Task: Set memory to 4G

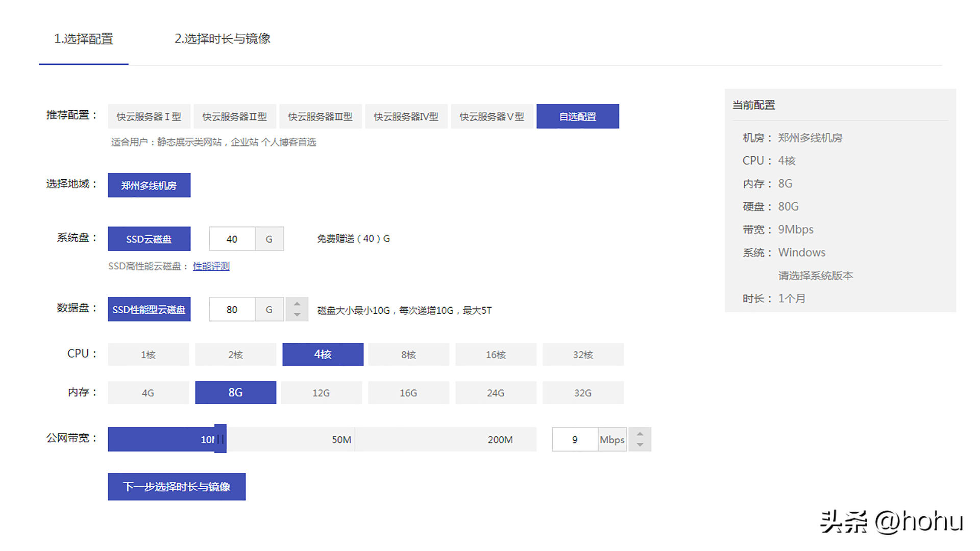Action: tap(149, 393)
